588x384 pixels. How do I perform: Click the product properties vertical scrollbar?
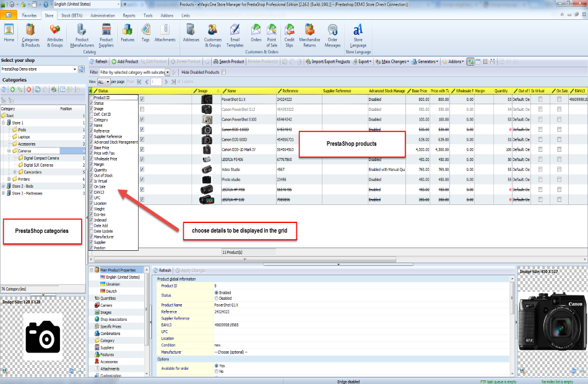point(512,298)
